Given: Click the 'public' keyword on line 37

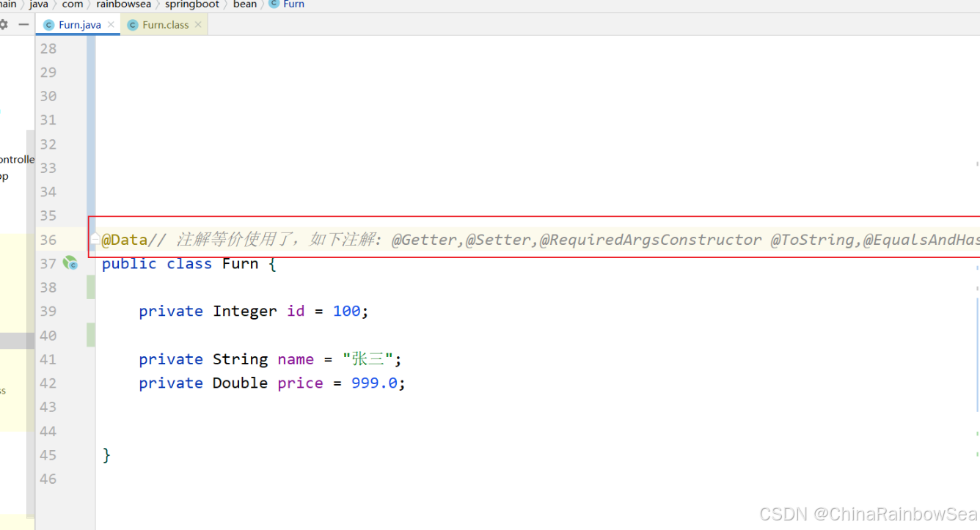Looking at the screenshot, I should coord(129,263).
